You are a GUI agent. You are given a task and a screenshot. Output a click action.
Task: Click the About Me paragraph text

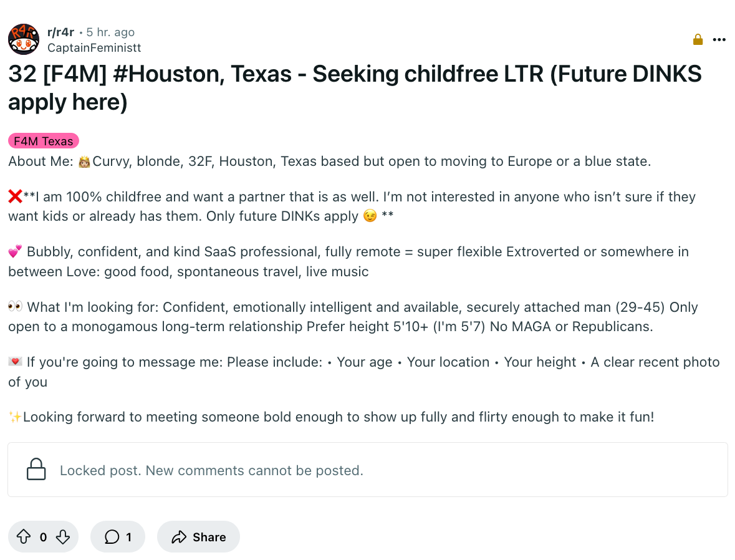click(x=330, y=162)
